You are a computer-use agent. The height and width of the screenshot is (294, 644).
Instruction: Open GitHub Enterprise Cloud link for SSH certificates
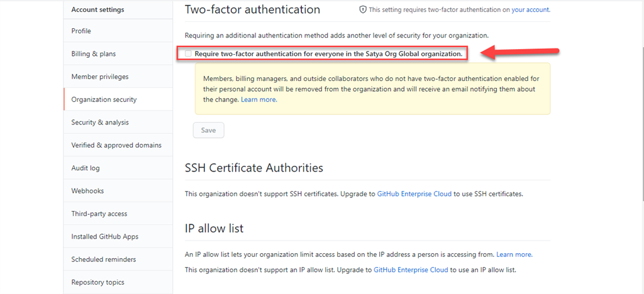click(414, 194)
